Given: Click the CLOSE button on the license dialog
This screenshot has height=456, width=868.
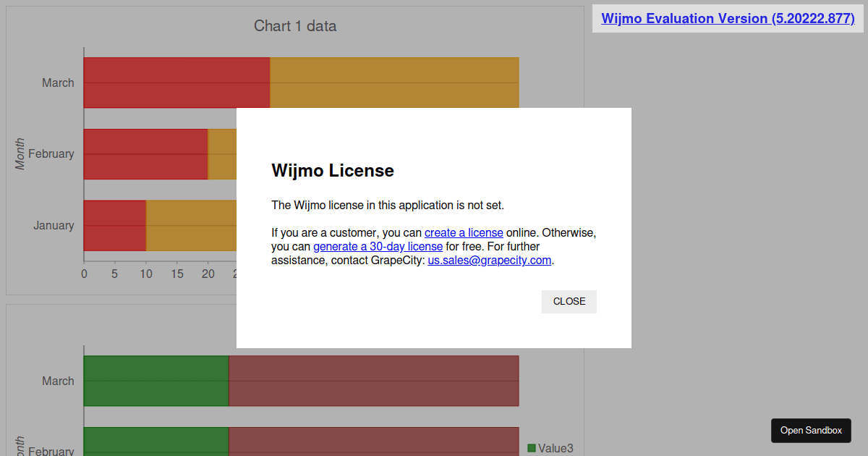Looking at the screenshot, I should coord(569,301).
